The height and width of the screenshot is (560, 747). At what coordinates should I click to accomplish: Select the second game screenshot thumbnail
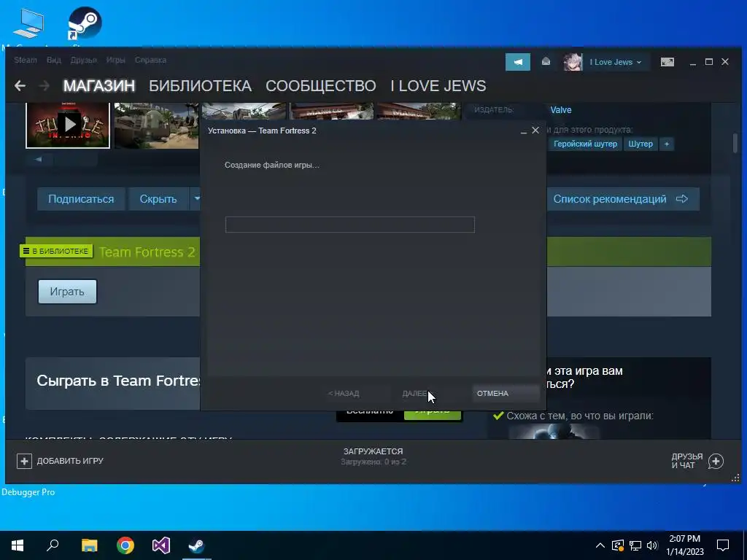coord(156,125)
